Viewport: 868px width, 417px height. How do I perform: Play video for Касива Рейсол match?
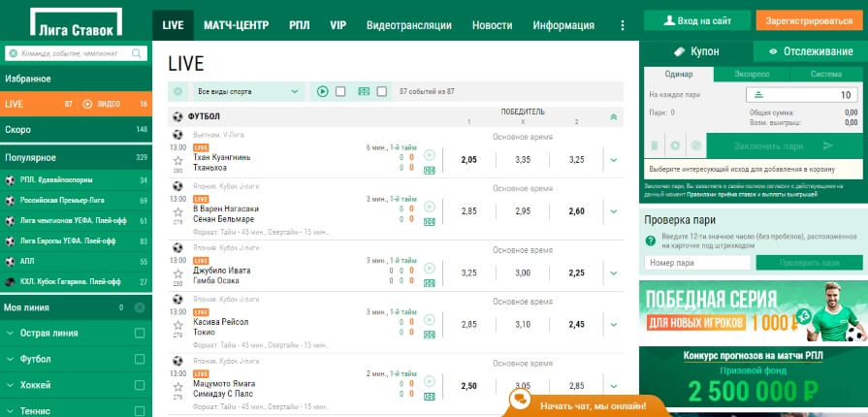point(429,319)
